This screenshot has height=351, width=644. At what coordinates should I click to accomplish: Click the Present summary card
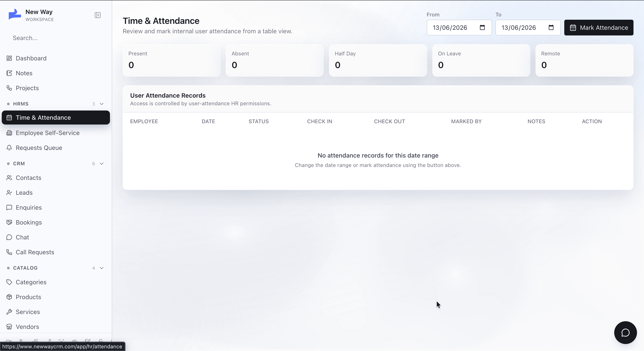click(x=172, y=60)
